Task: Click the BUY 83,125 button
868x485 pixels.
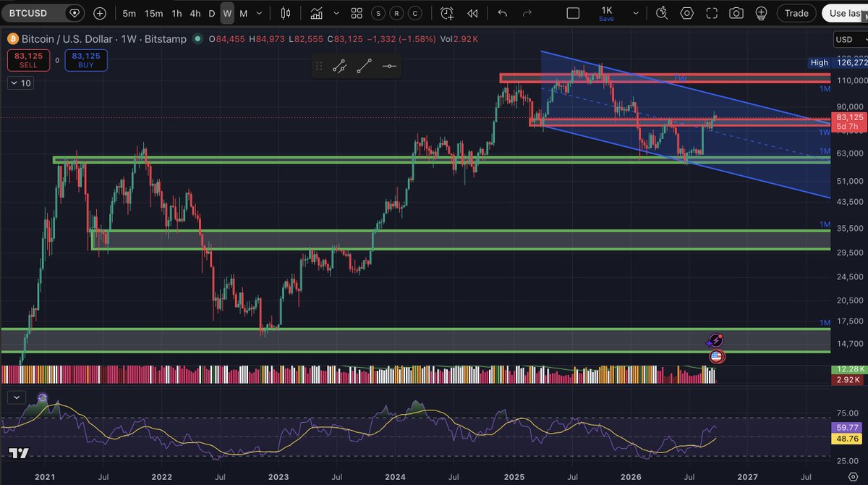Action: tap(86, 60)
